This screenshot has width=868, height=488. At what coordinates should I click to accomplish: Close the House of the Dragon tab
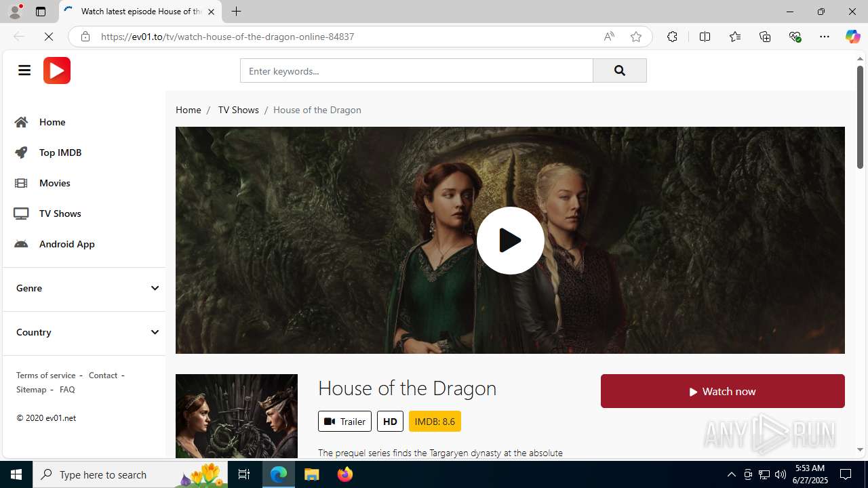[x=211, y=12]
